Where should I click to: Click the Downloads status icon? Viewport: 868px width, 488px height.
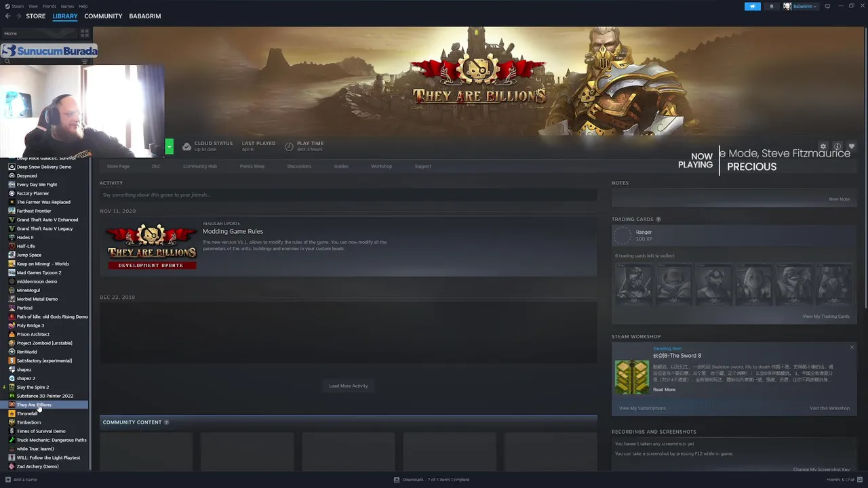[x=397, y=480]
